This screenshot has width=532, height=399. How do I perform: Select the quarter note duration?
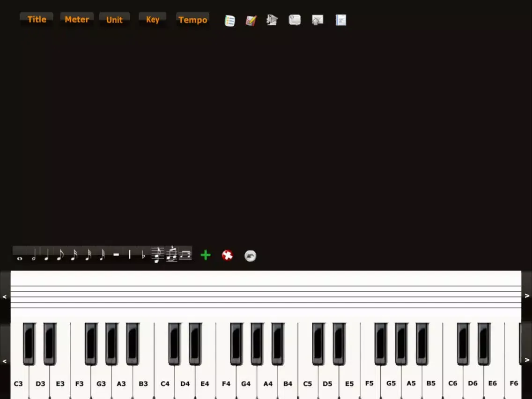[x=46, y=255]
